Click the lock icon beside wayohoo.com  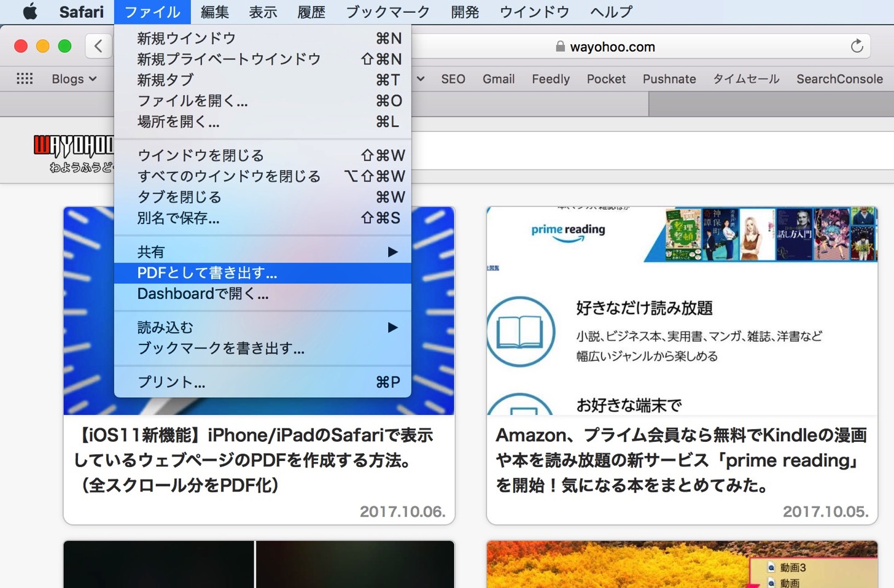(560, 47)
